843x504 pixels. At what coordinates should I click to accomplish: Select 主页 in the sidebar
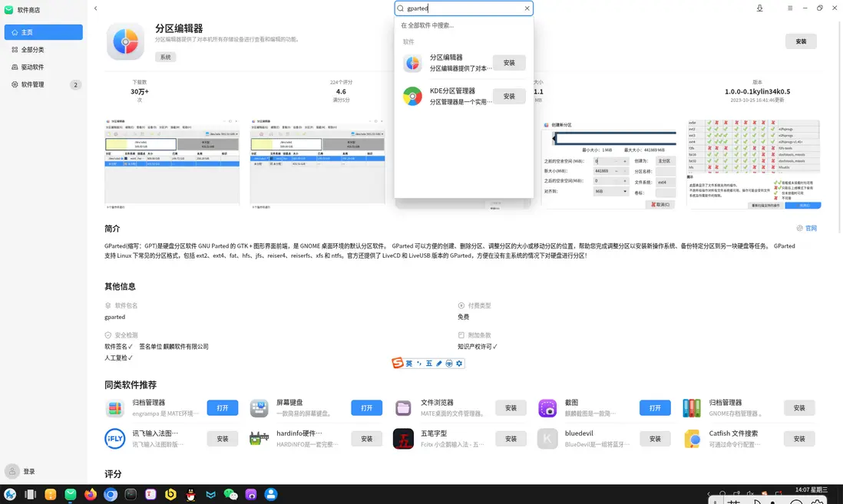[44, 32]
